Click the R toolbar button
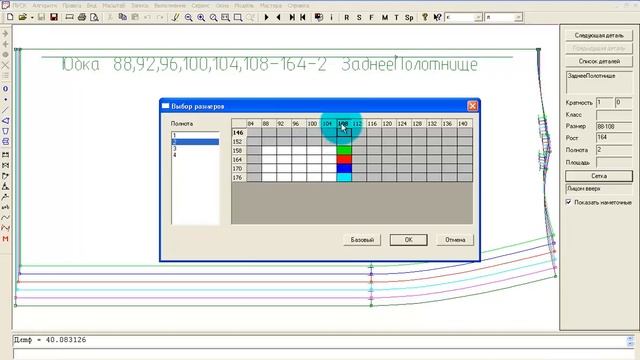This screenshot has height=360, width=640. tap(347, 18)
